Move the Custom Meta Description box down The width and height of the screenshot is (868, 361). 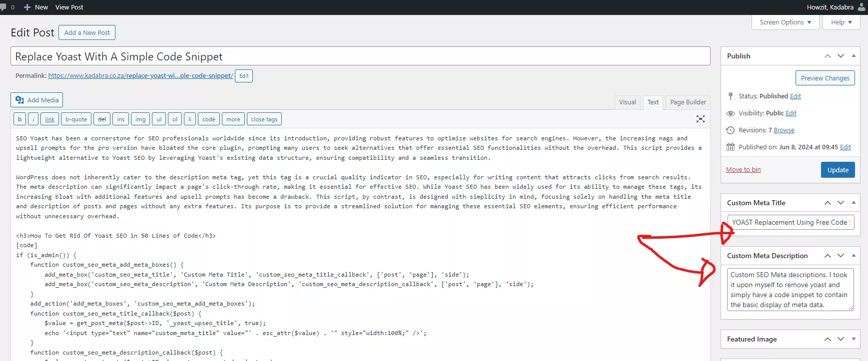tap(841, 256)
